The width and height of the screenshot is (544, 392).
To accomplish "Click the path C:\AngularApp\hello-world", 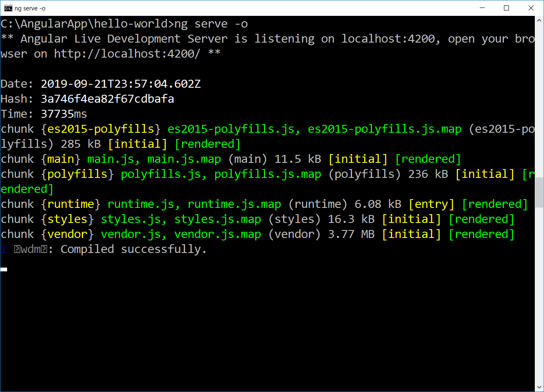I will tap(84, 24).
